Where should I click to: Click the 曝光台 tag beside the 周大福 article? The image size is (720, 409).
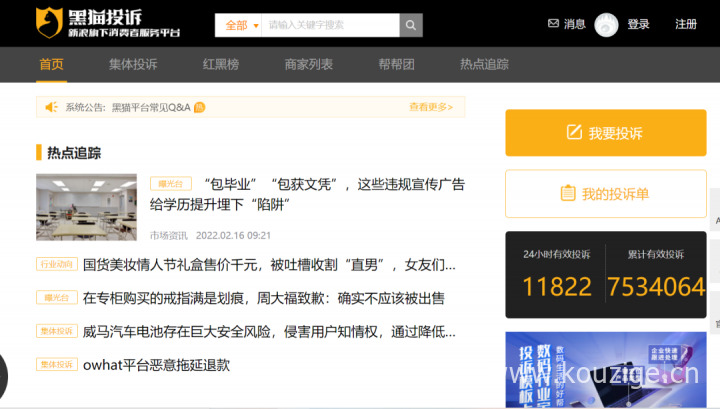pyautogui.click(x=57, y=298)
